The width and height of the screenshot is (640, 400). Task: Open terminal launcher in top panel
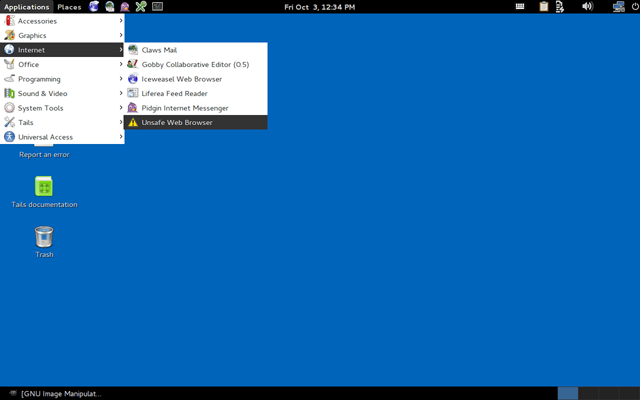[157, 7]
